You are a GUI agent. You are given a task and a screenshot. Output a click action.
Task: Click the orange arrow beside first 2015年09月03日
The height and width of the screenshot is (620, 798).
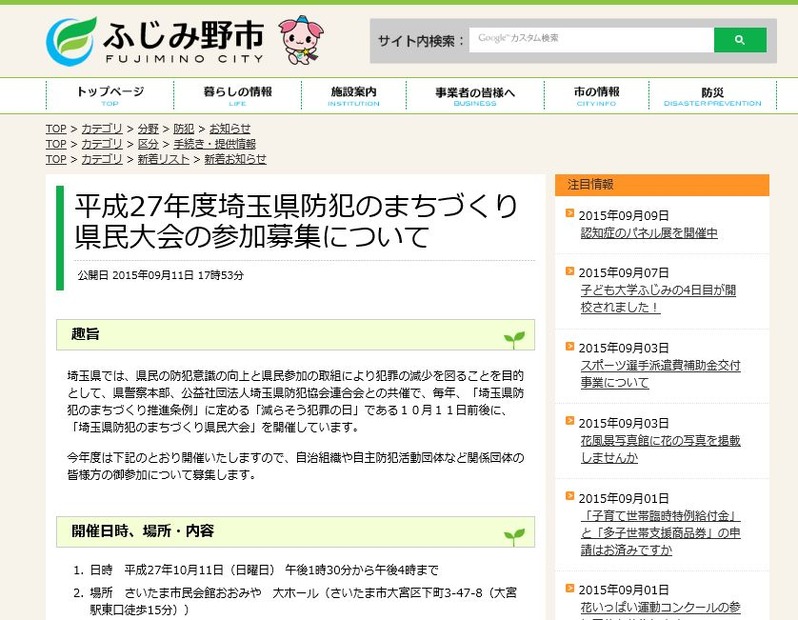point(570,346)
